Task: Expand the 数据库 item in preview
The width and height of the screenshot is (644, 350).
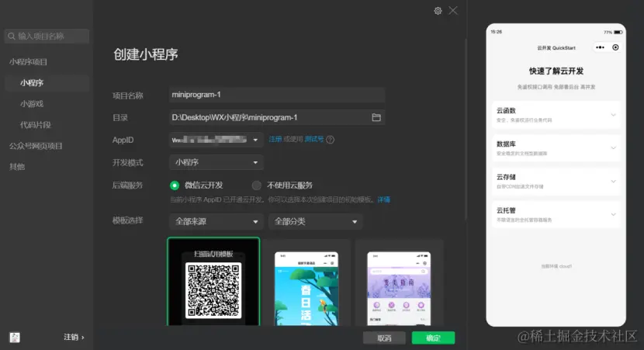Action: 556,148
